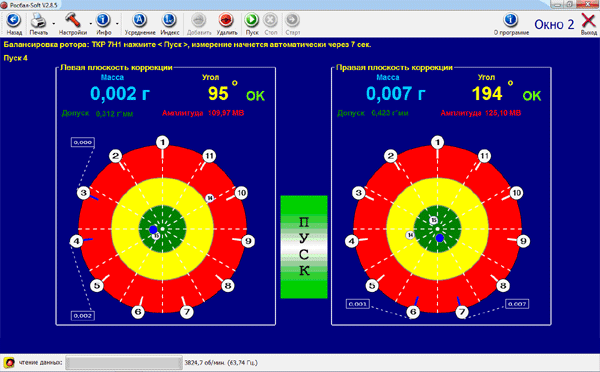Select the left plane angle 95
Image resolution: width=600 pixels, height=372 pixels.
pyautogui.click(x=218, y=94)
